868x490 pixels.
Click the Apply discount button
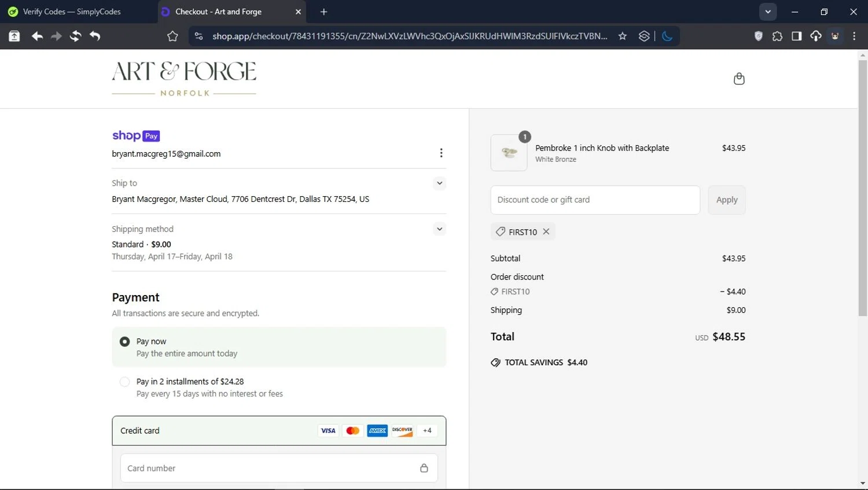pos(727,200)
